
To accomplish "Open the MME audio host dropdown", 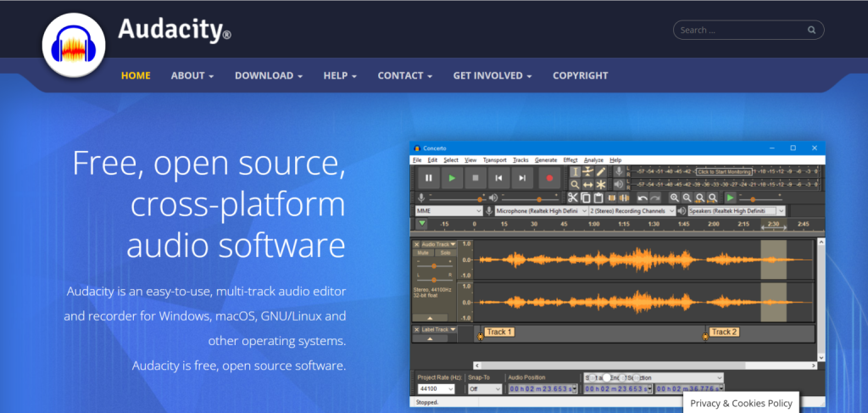I will point(448,210).
